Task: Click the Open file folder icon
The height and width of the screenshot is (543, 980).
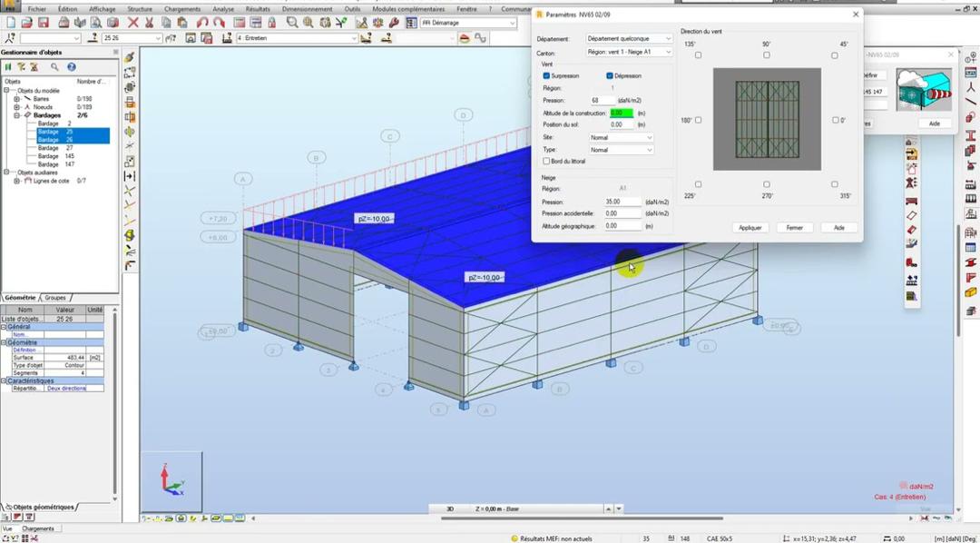Action: 27,23
